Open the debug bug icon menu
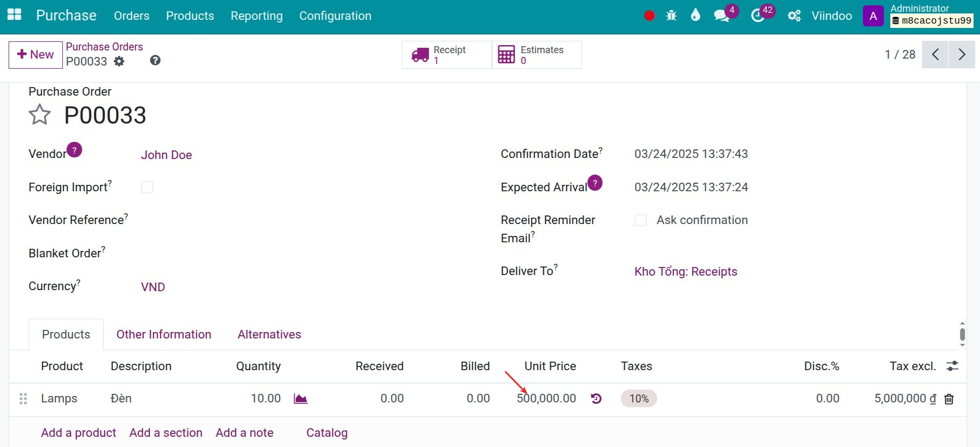Screen dimensions: 980x447 671,16
